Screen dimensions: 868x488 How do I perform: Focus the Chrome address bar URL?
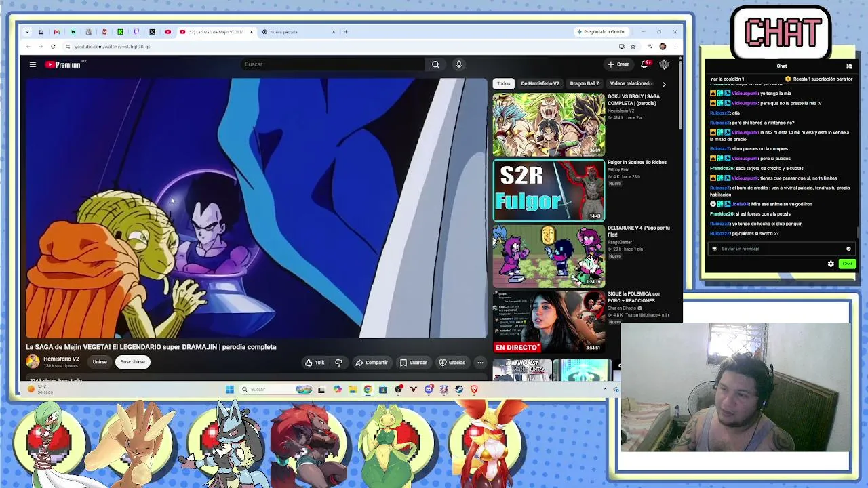(113, 47)
